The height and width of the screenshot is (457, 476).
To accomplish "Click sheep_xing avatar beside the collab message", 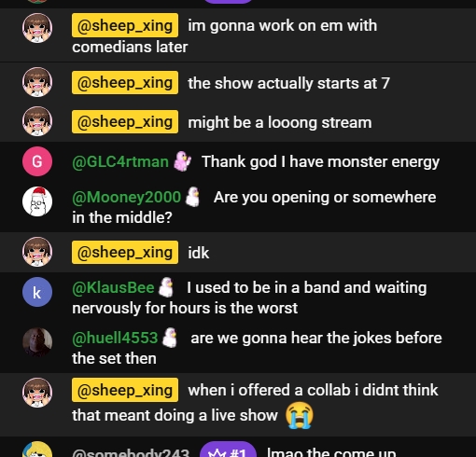I will 37,393.
